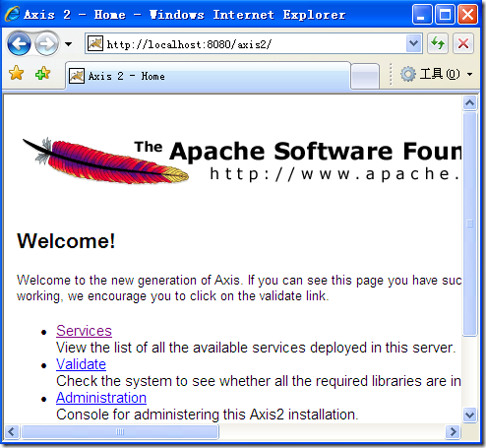Refresh the page with green arrows icon
The width and height of the screenshot is (486, 448).
pos(438,43)
